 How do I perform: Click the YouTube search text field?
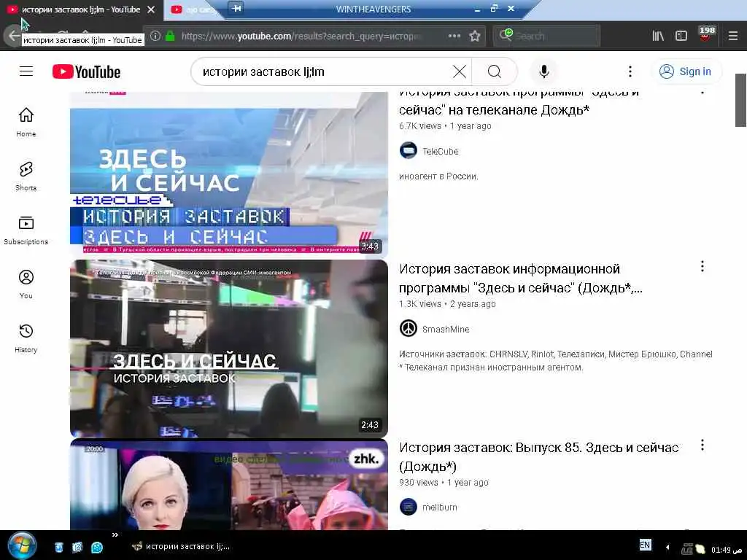tap(324, 72)
